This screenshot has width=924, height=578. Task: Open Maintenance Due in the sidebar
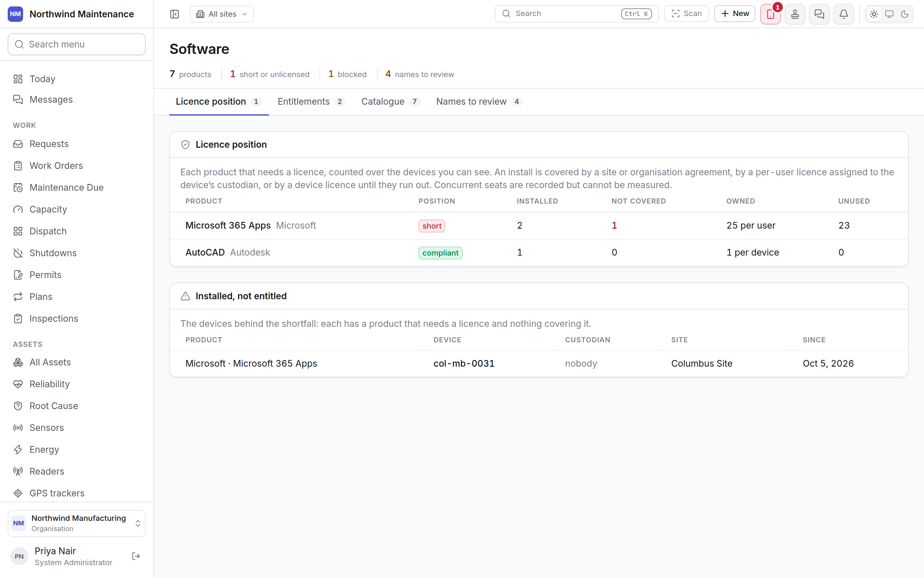(x=77, y=187)
